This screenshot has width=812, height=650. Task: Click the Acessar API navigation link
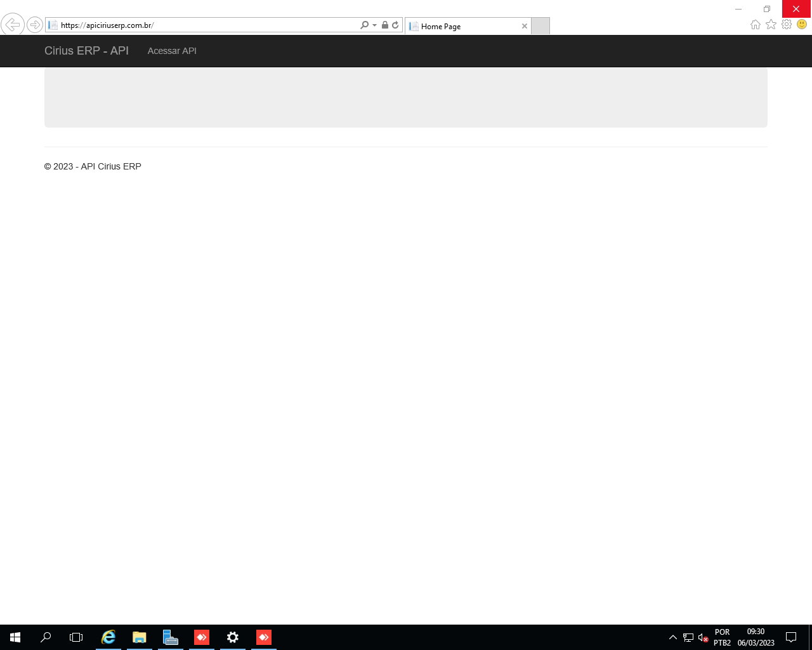point(172,51)
